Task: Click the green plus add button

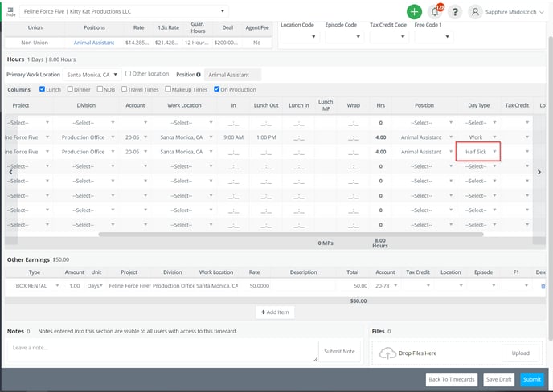Action: (414, 12)
